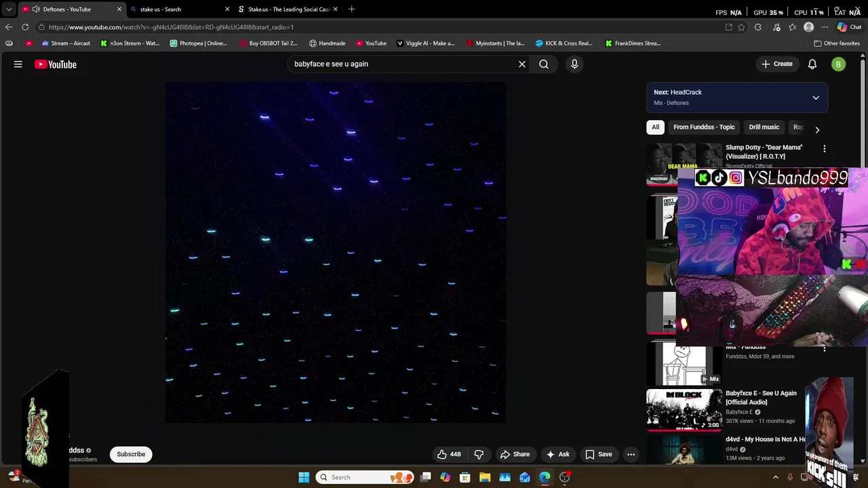Click the Windows taskbar search box
The image size is (868, 488).
(x=365, y=477)
